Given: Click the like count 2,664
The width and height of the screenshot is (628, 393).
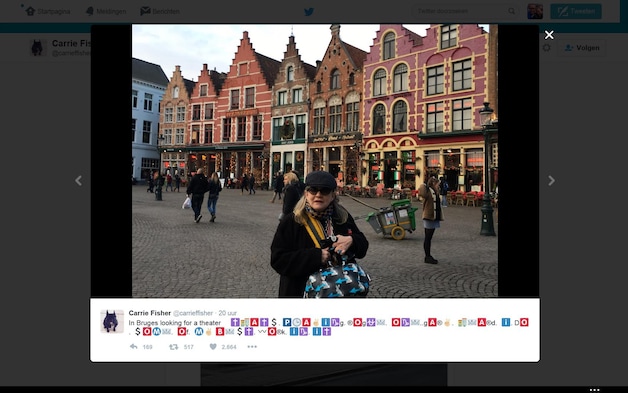Looking at the screenshot, I should [229, 347].
